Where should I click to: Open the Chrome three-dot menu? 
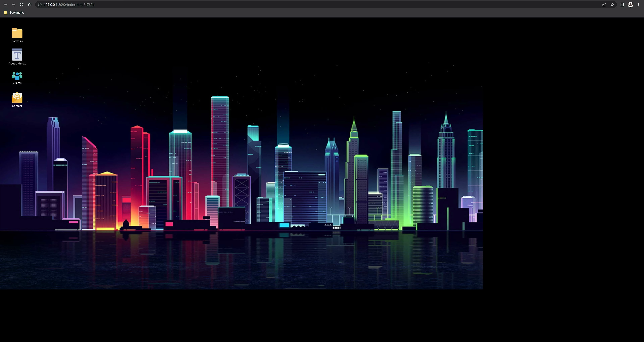638,5
